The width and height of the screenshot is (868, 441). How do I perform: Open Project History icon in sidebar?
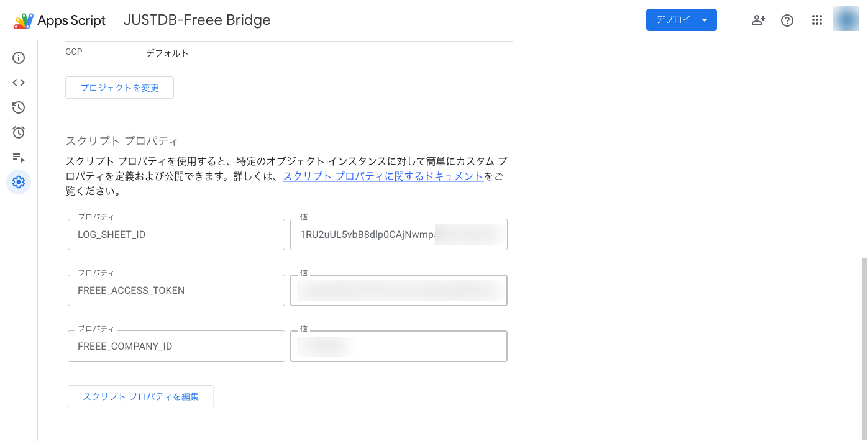pyautogui.click(x=19, y=107)
